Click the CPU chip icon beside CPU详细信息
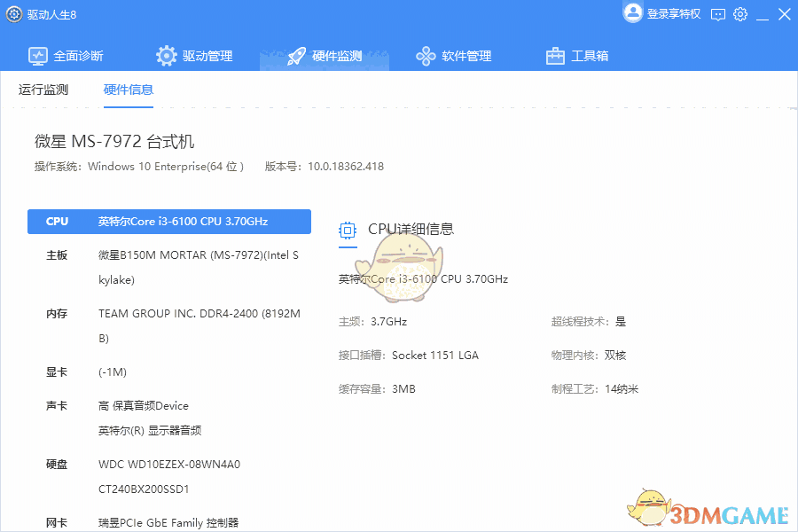Viewport: 798px width, 532px height. [347, 229]
